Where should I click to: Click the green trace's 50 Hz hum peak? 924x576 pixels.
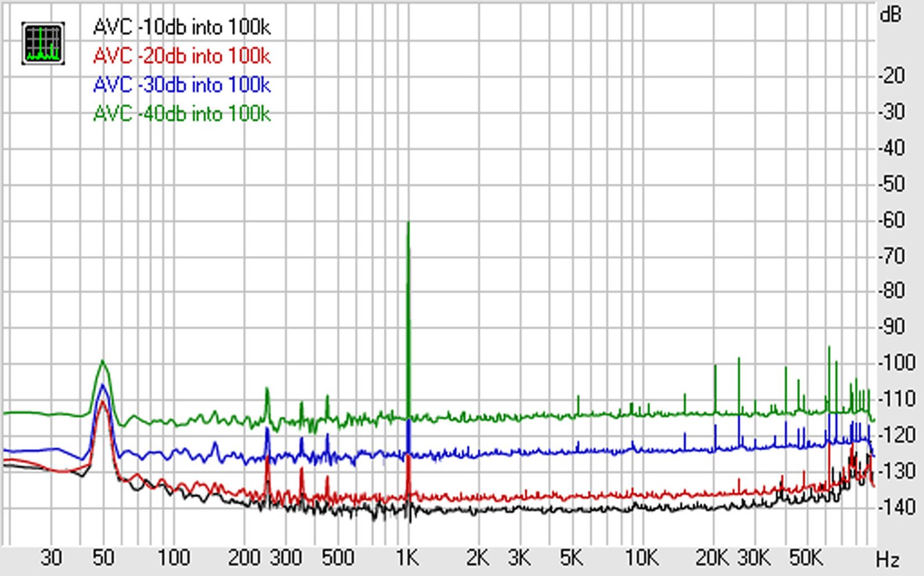[103, 362]
